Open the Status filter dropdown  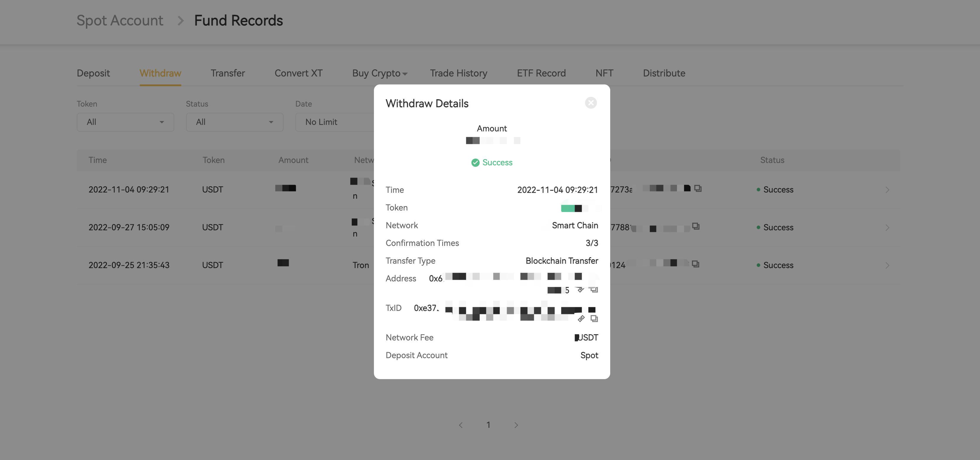click(x=234, y=122)
